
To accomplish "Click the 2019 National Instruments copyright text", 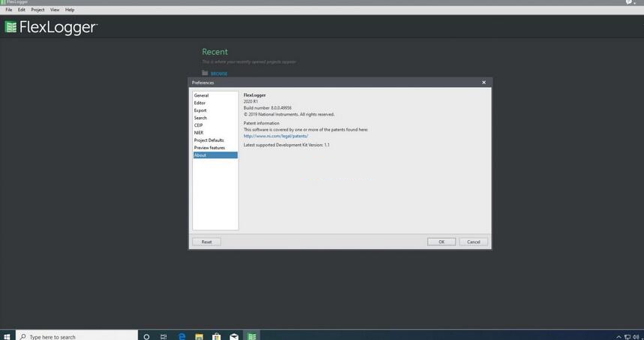I will [289, 115].
